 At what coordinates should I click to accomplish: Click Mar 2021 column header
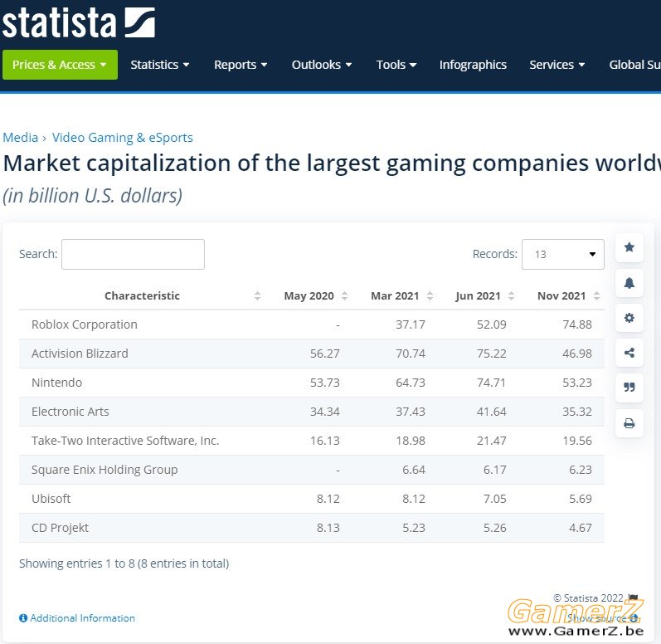(x=395, y=295)
